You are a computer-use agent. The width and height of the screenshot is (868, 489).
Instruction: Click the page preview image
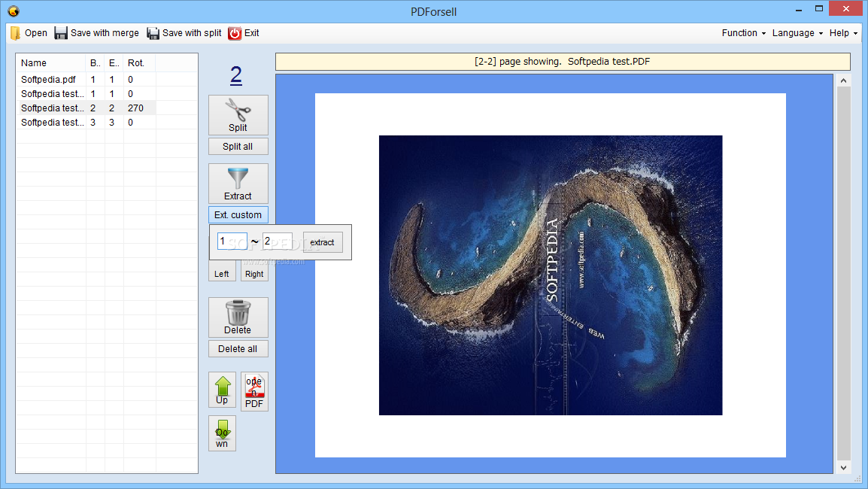coord(551,275)
